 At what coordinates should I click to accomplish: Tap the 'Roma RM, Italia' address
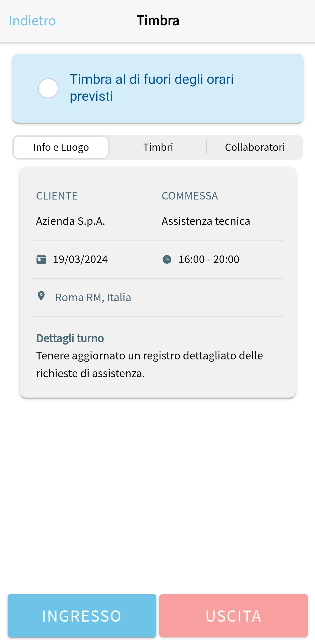pos(93,297)
